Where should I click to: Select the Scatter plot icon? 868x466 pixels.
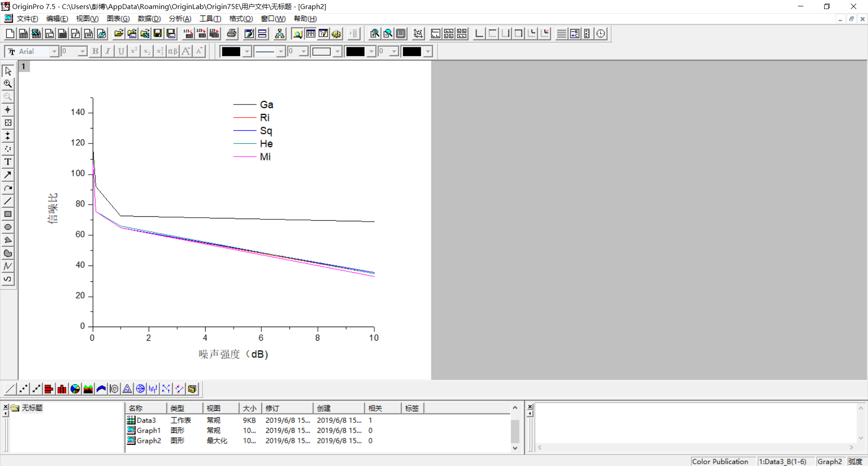click(x=23, y=389)
